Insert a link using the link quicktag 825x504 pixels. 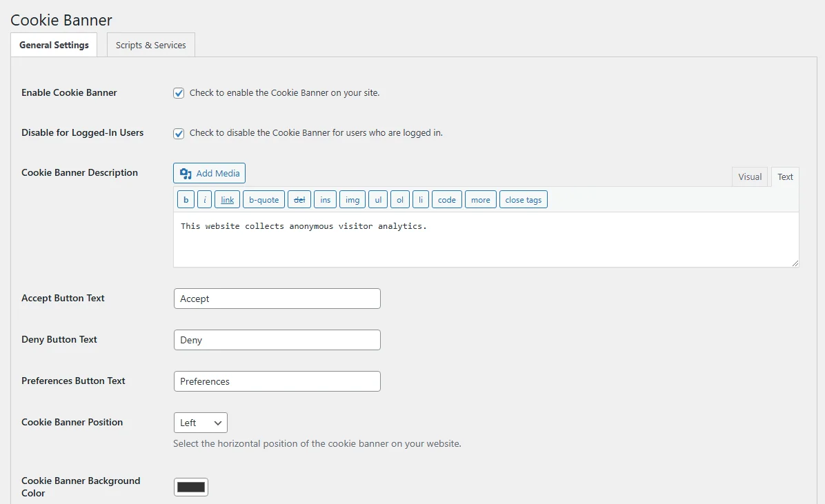pyautogui.click(x=227, y=200)
